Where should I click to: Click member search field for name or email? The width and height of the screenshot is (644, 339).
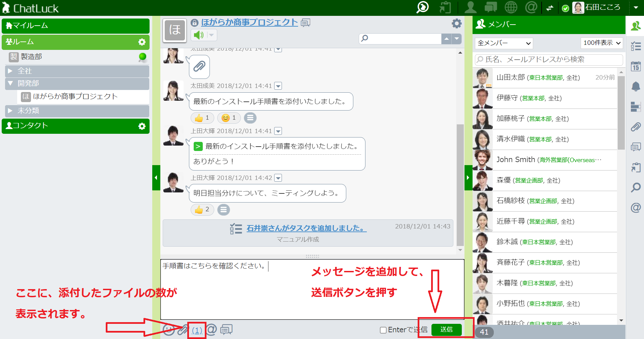coord(549,60)
